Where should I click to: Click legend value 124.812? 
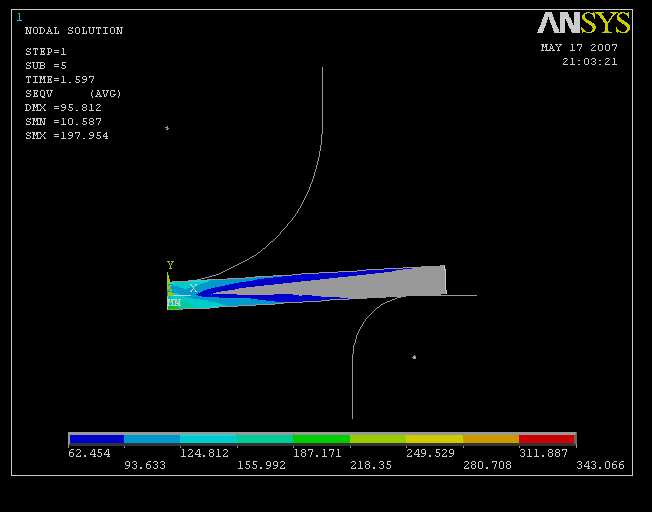click(x=204, y=453)
